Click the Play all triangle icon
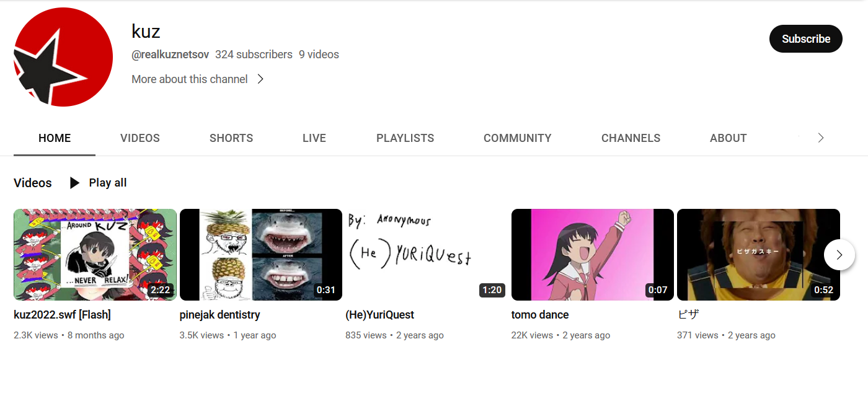868x401 pixels. (74, 183)
